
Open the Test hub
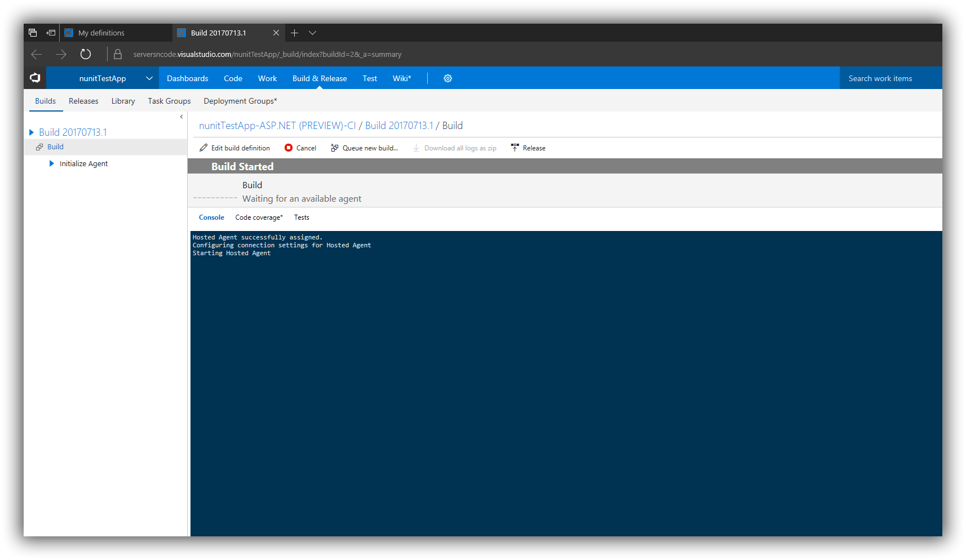(370, 78)
